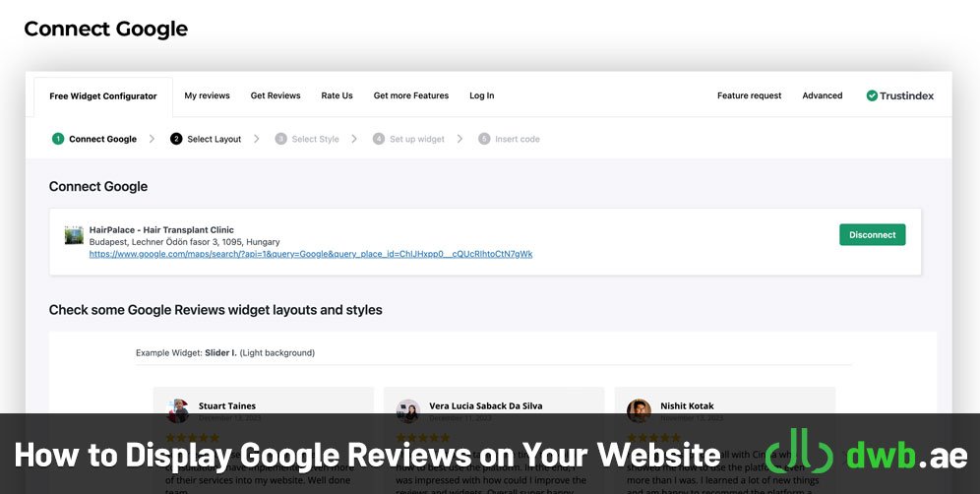Go to the Log In tab
This screenshot has height=494, width=980.
(x=482, y=95)
